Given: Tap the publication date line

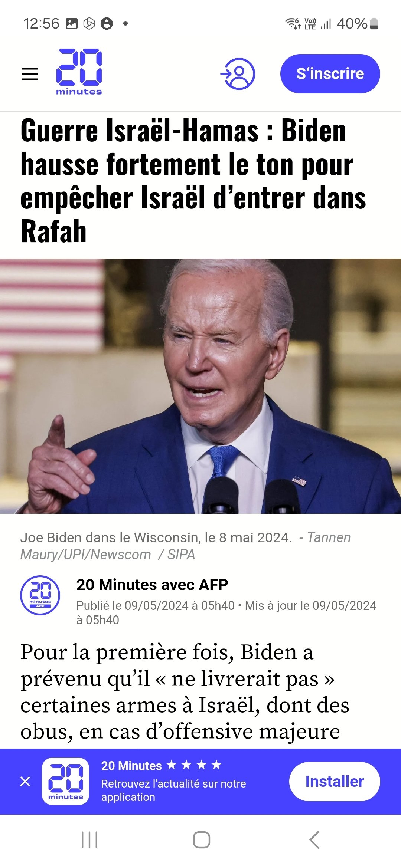Looking at the screenshot, I should pos(226,612).
